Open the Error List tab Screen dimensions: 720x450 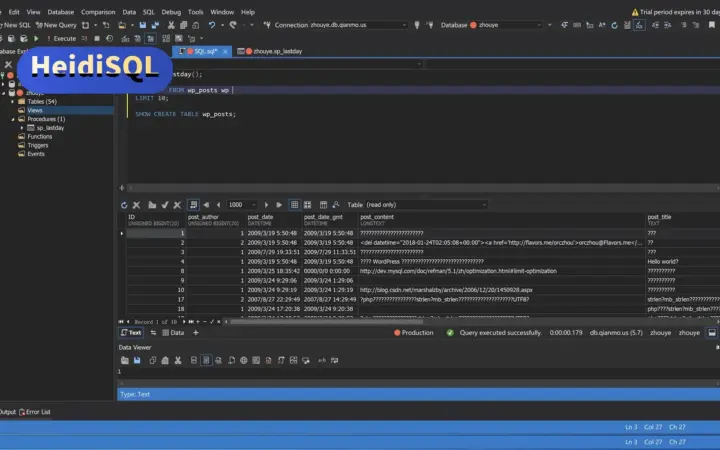point(35,412)
